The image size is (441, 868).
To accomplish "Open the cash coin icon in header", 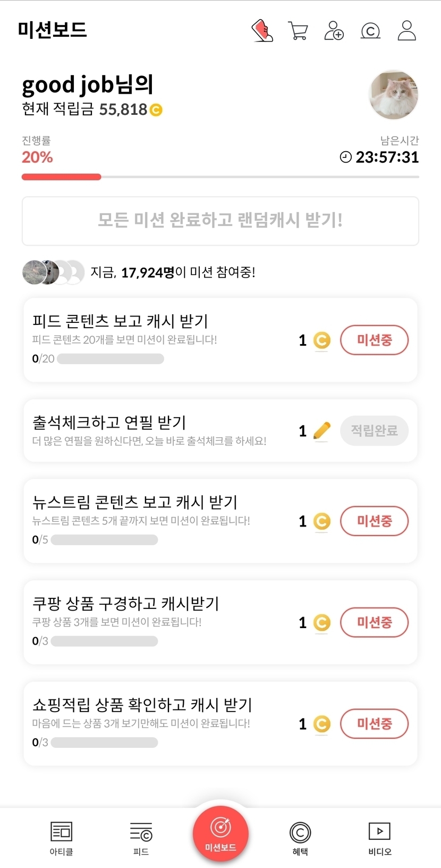I will point(370,31).
